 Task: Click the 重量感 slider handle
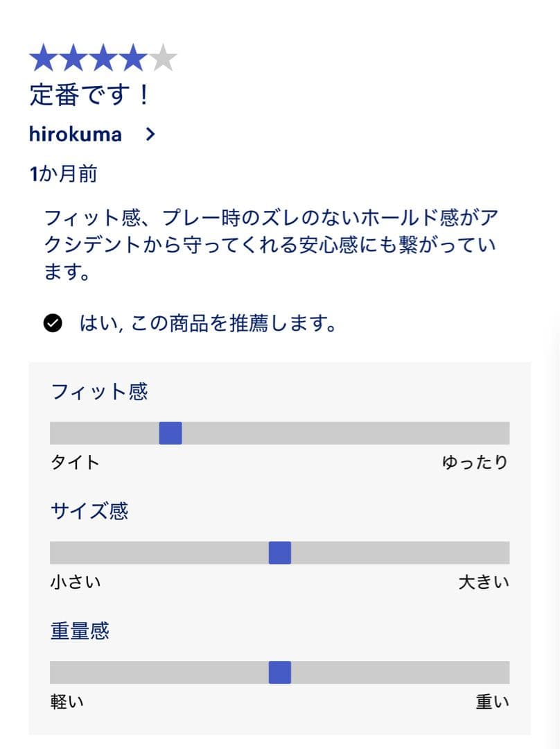[x=280, y=672]
